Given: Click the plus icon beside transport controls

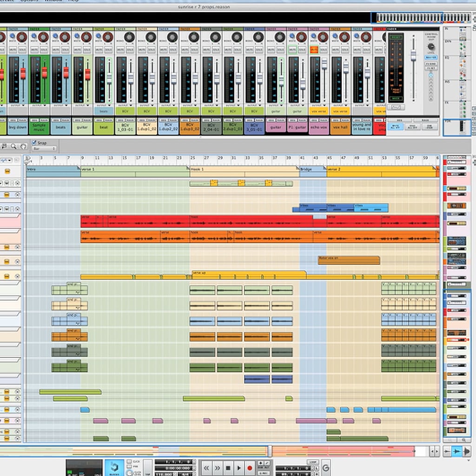Looking at the screenshot, I should [x=260, y=463].
